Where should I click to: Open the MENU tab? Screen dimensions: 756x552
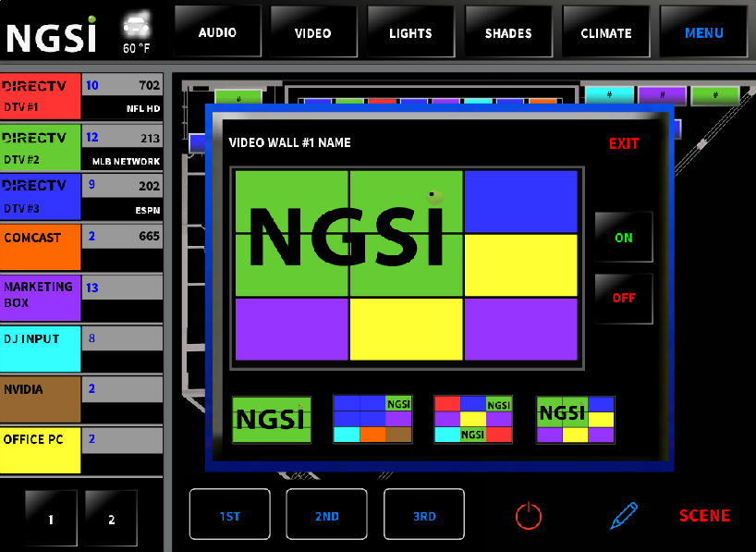point(703,32)
